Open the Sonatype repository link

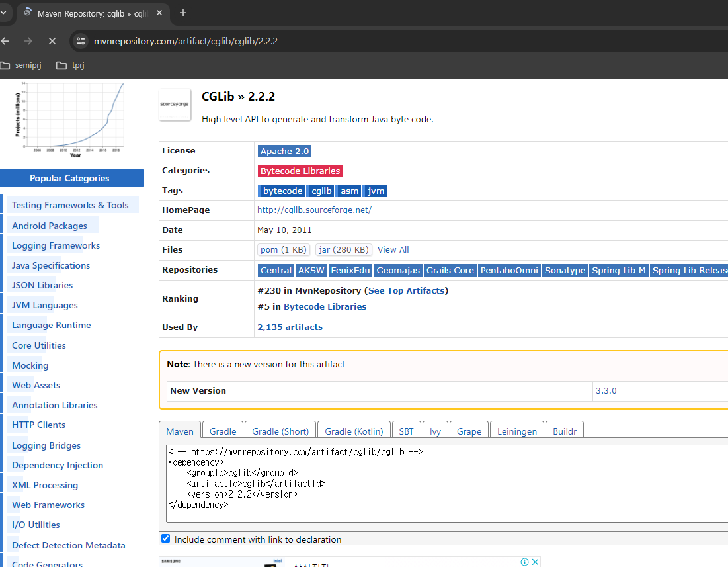pos(565,270)
